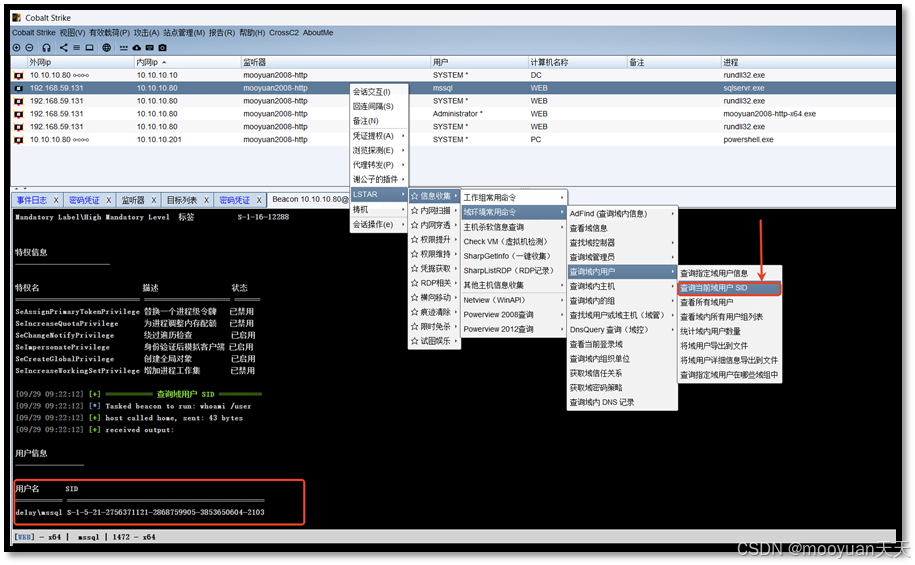The image size is (915, 565).
Task: Switch to session table list icon
Action: click(76, 48)
